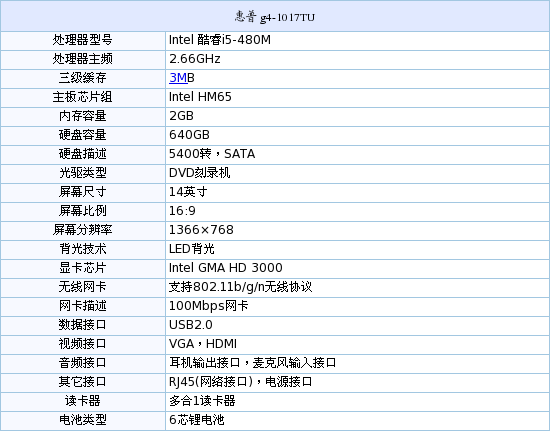Select the value DVD刻录机
Image resolution: width=550 pixels, height=431 pixels.
click(x=200, y=173)
